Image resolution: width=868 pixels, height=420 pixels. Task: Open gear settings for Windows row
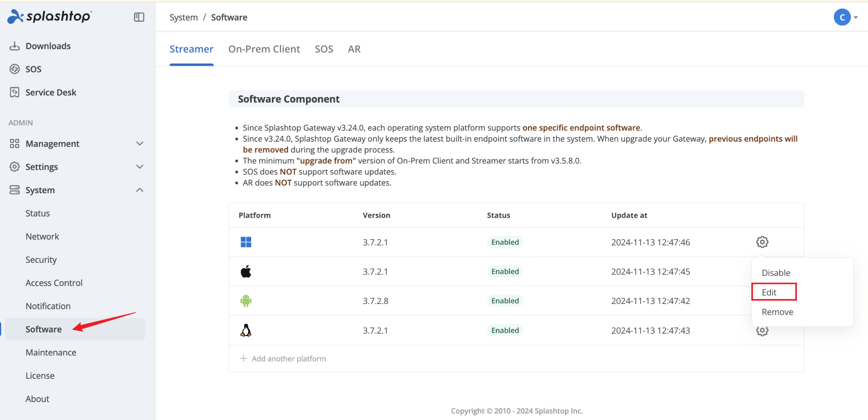coord(762,242)
